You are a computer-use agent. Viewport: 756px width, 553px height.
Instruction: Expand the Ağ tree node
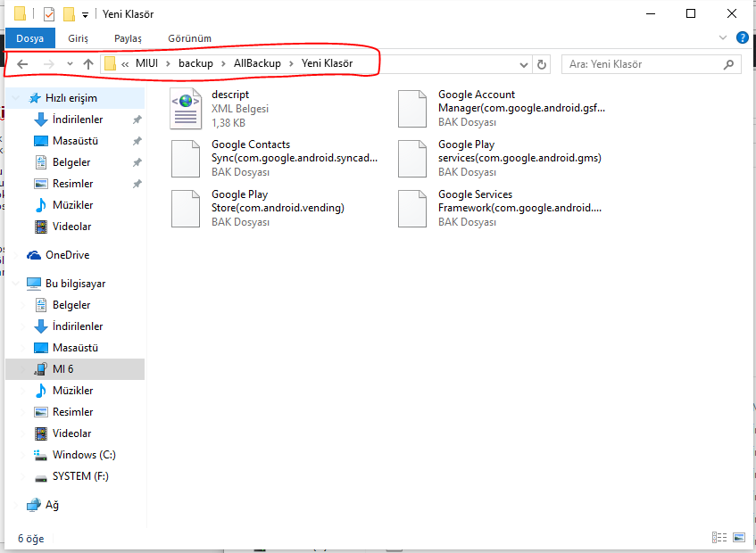[16, 505]
